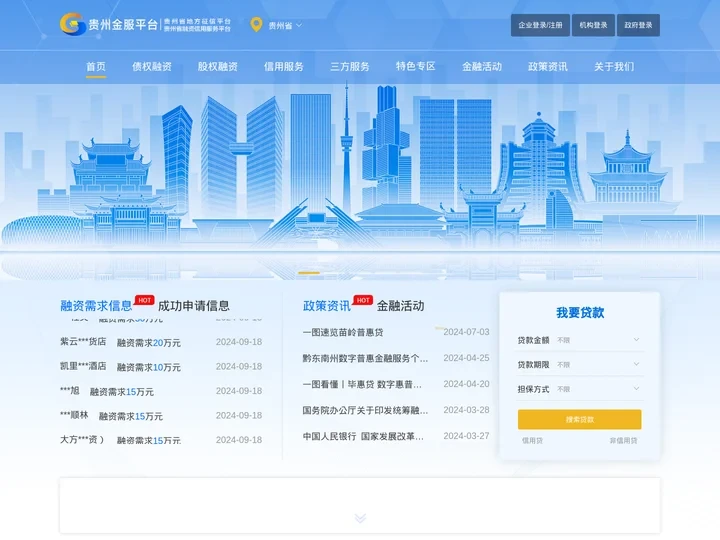Switch to the 成功申请信息 tab
This screenshot has height=540, width=720.
pyautogui.click(x=193, y=306)
